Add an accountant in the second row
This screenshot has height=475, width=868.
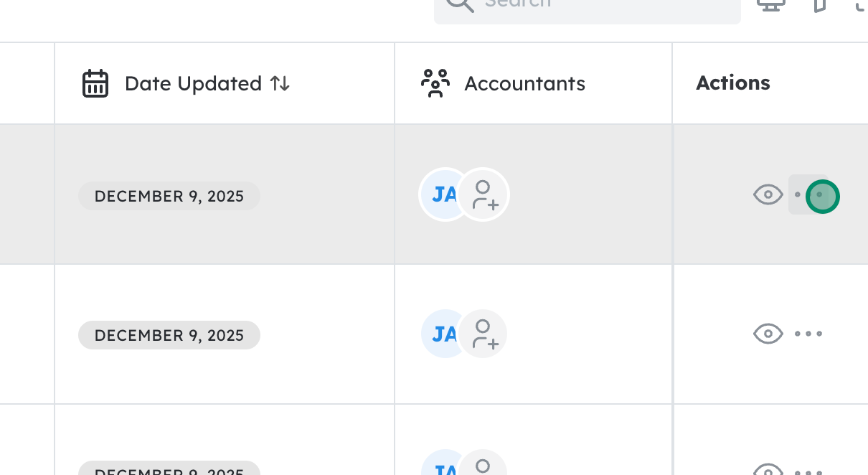pos(484,334)
